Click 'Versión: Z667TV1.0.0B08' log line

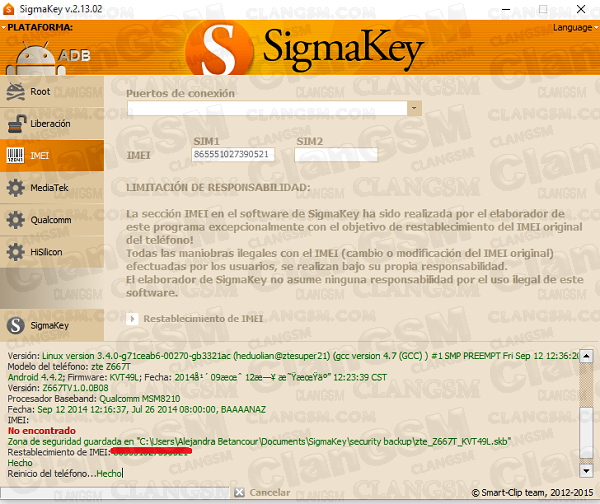pyautogui.click(x=58, y=388)
